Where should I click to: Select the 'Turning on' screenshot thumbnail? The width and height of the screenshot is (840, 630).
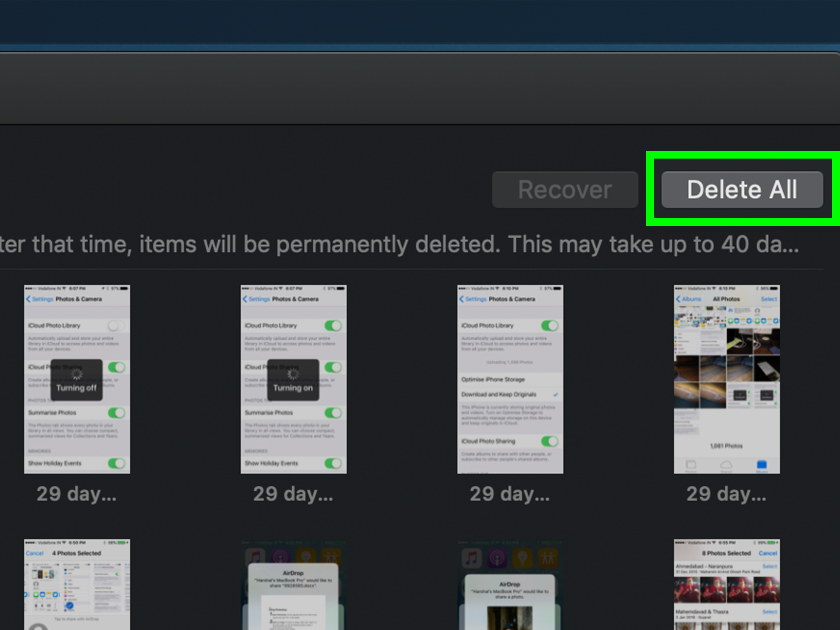tap(293, 379)
